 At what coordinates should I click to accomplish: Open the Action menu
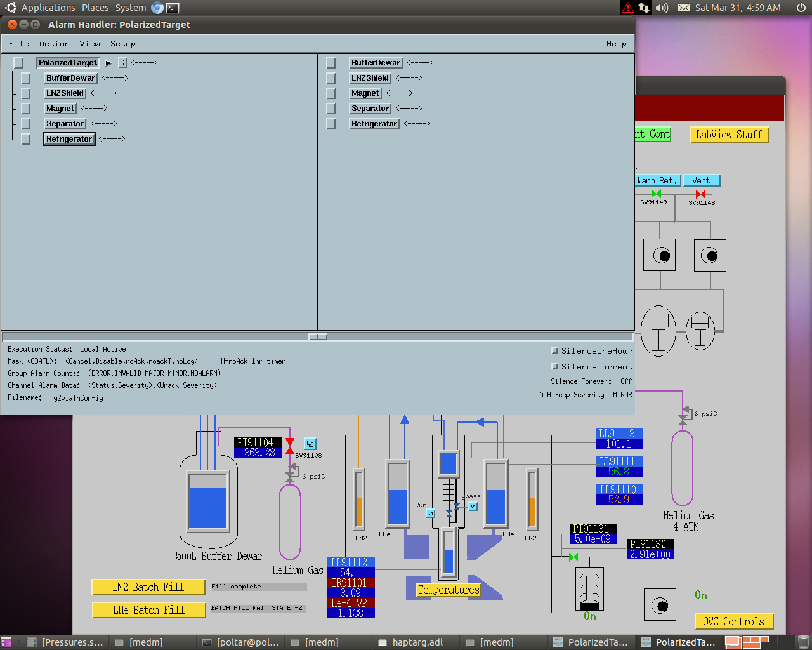[x=55, y=44]
